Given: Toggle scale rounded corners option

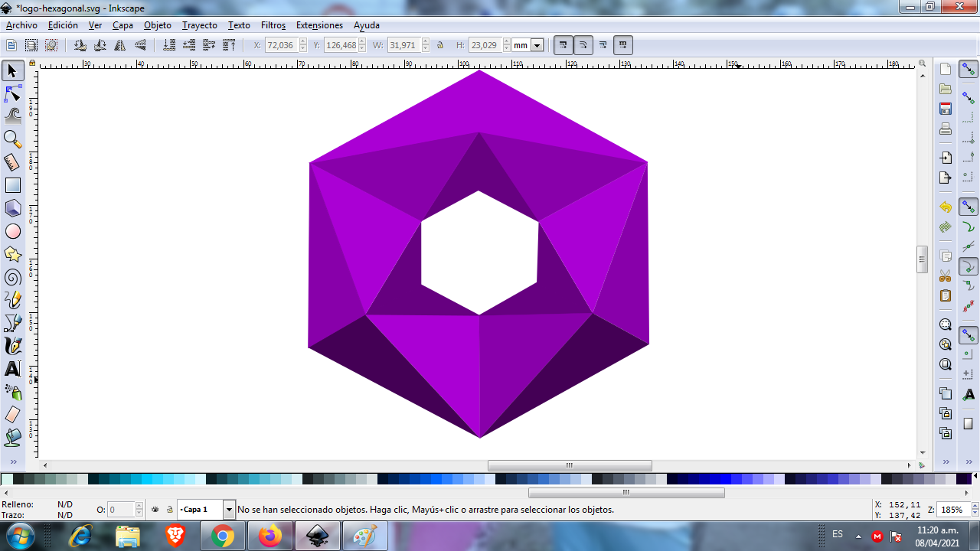Looking at the screenshot, I should point(583,45).
